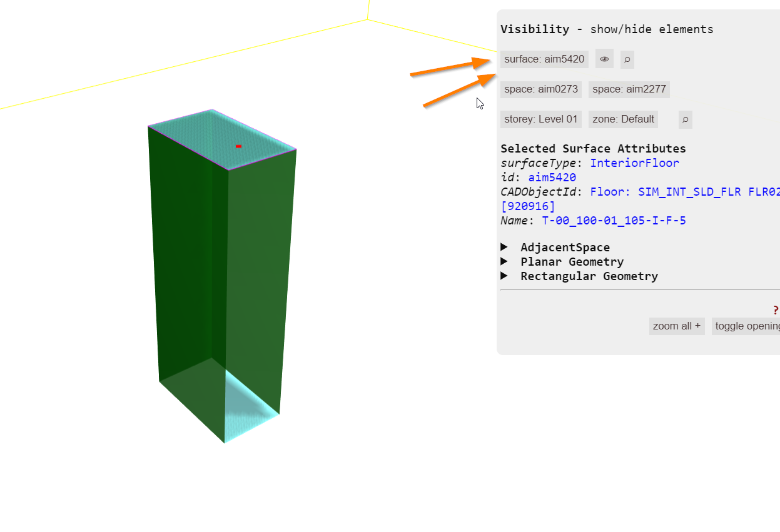Screen dimensions: 780x532
Task: Click the id value aim5420
Action: click(x=552, y=178)
